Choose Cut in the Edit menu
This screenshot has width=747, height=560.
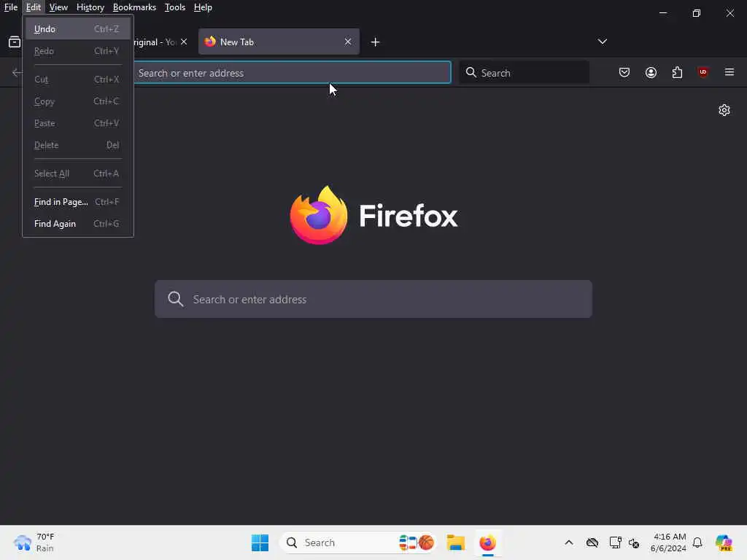tap(77, 79)
